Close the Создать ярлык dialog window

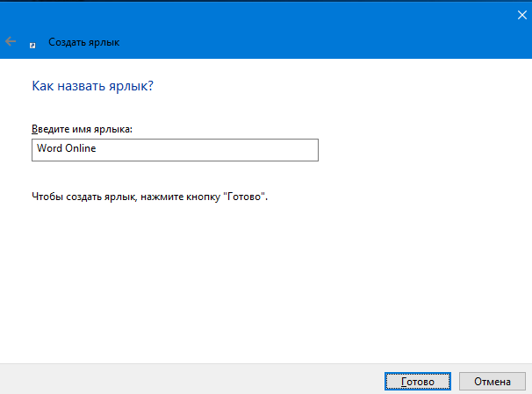pos(521,15)
